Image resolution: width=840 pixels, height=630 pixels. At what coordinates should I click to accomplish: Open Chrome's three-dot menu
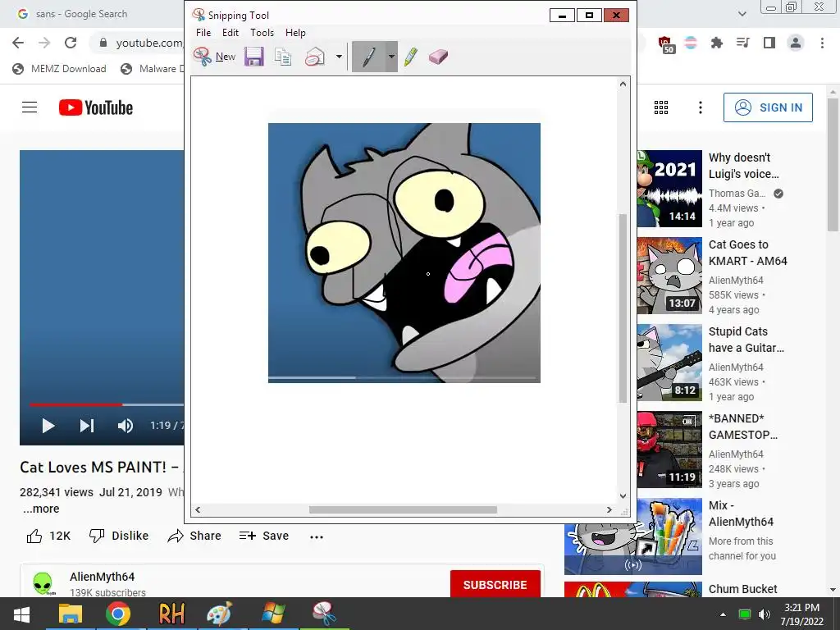point(822,43)
